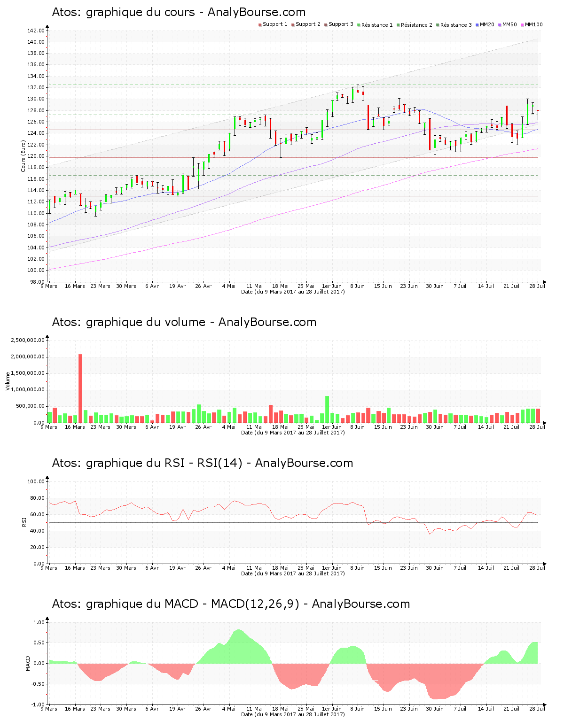The image size is (564, 728).
Task: Click the 132.00 value on the price axis
Action: [36, 87]
